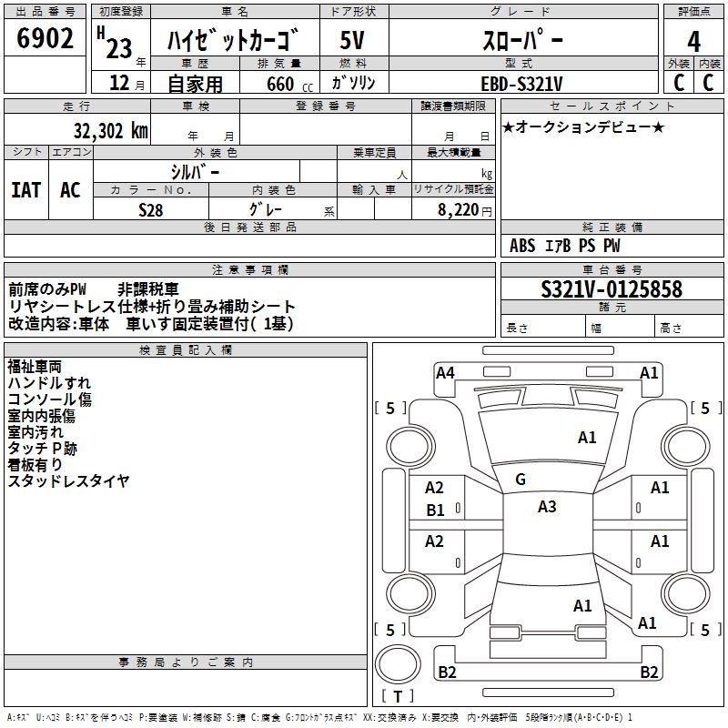728x728 pixels.
Task: Select modification line 車いす固定装置付(1基)
Action: [x=210, y=324]
